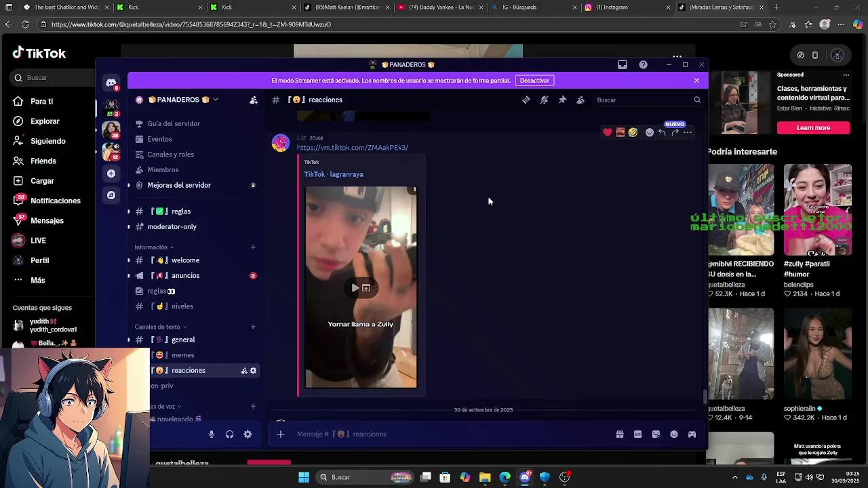Open pinned messages icon
The image size is (868, 488).
click(562, 100)
